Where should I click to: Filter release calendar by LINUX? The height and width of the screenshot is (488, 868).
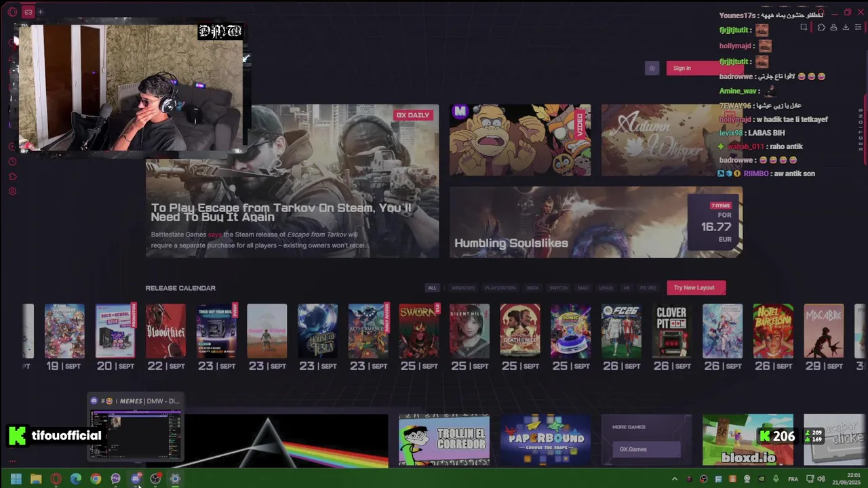tap(606, 288)
